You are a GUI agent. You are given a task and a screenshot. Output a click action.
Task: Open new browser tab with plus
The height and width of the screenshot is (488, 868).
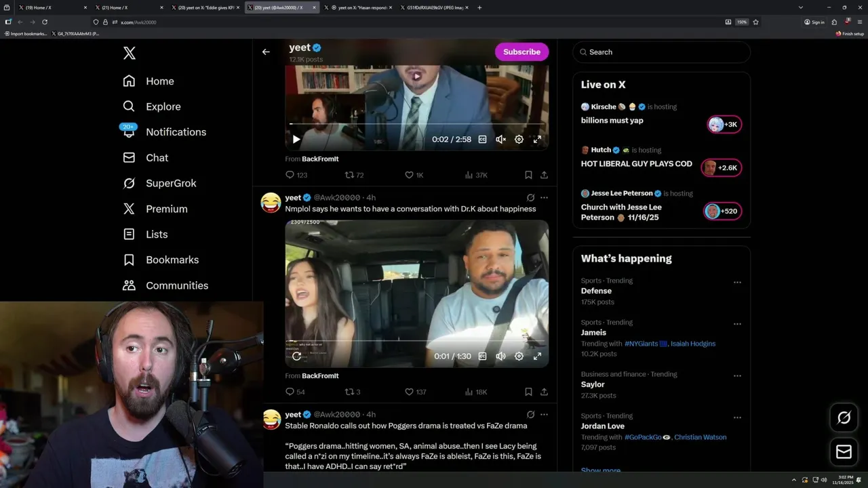479,7
